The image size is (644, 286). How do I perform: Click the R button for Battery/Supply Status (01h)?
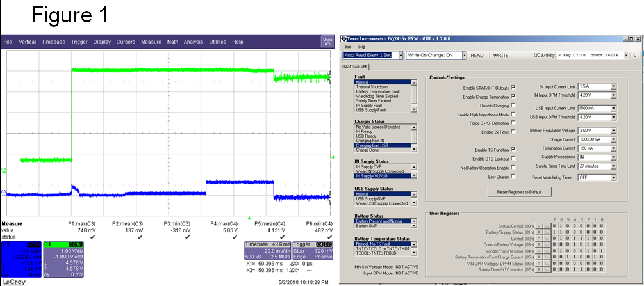pyautogui.click(x=540, y=232)
